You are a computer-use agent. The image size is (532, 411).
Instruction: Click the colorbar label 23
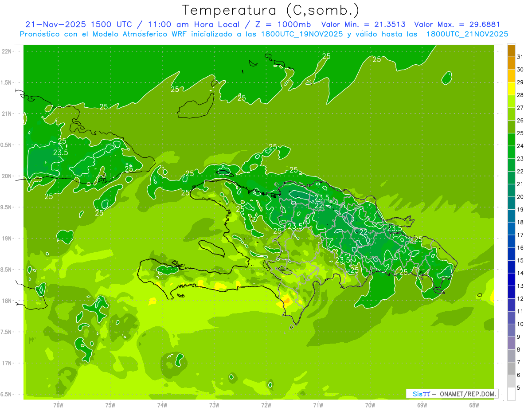click(520, 159)
